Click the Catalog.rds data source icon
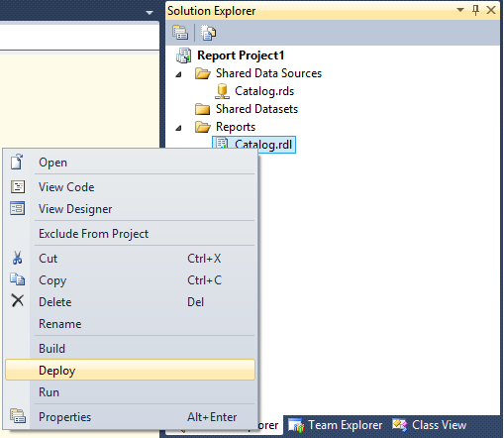Screen dimensions: 504x438 coord(222,91)
